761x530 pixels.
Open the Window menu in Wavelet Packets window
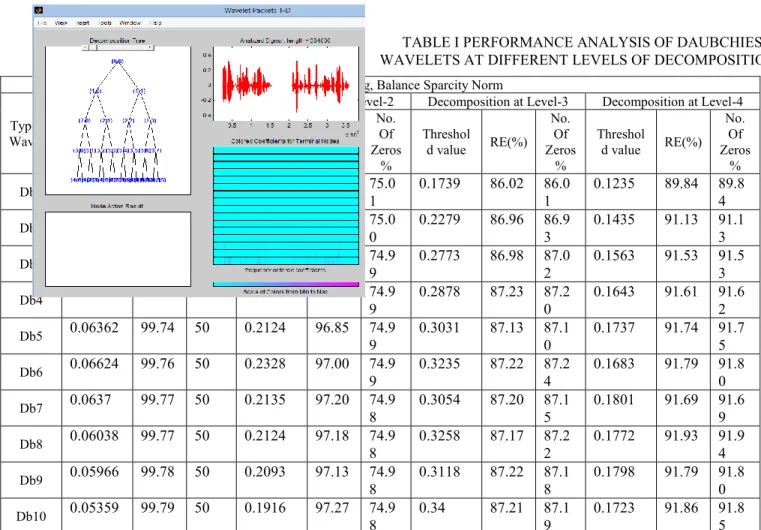point(130,23)
